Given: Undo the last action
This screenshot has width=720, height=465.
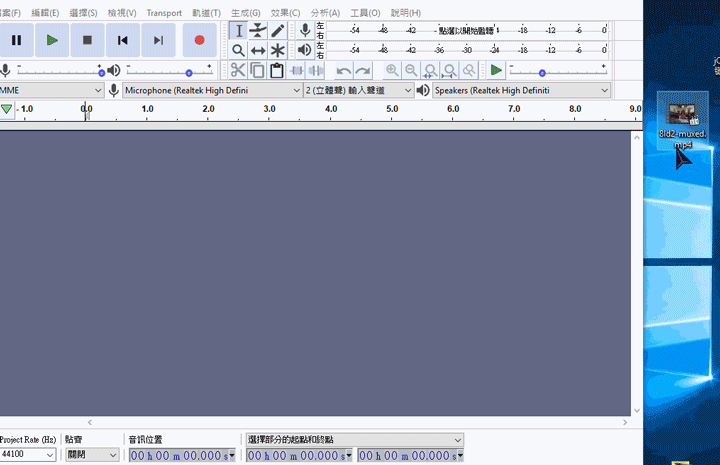Looking at the screenshot, I should (343, 70).
